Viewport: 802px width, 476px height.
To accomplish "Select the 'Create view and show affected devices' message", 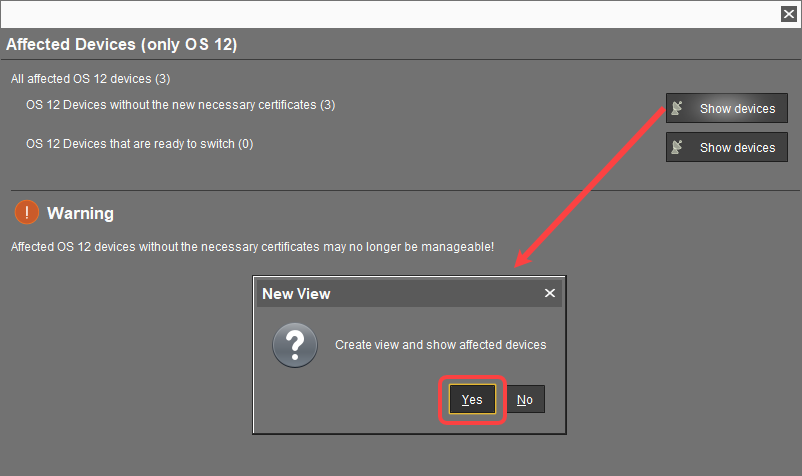I will [440, 345].
